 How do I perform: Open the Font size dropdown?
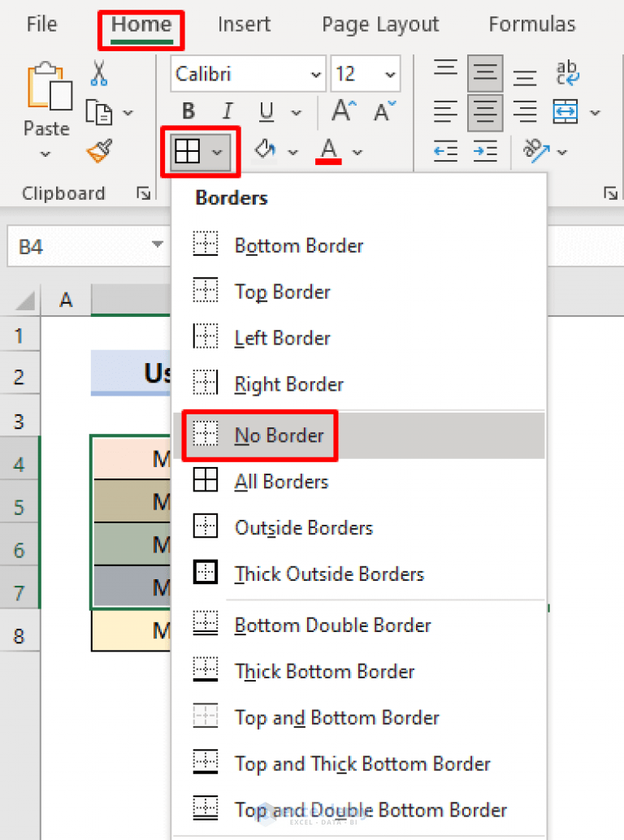click(x=388, y=74)
